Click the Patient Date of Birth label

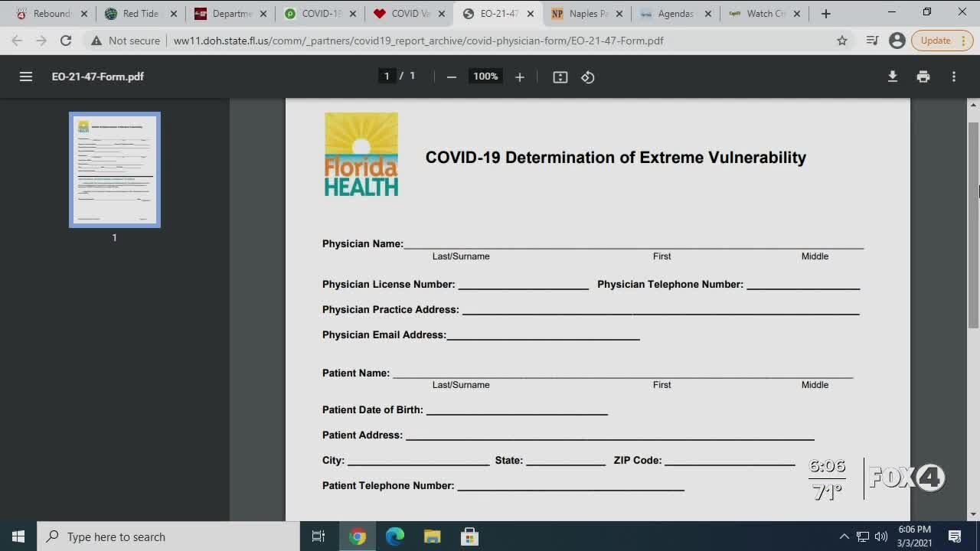tap(373, 410)
